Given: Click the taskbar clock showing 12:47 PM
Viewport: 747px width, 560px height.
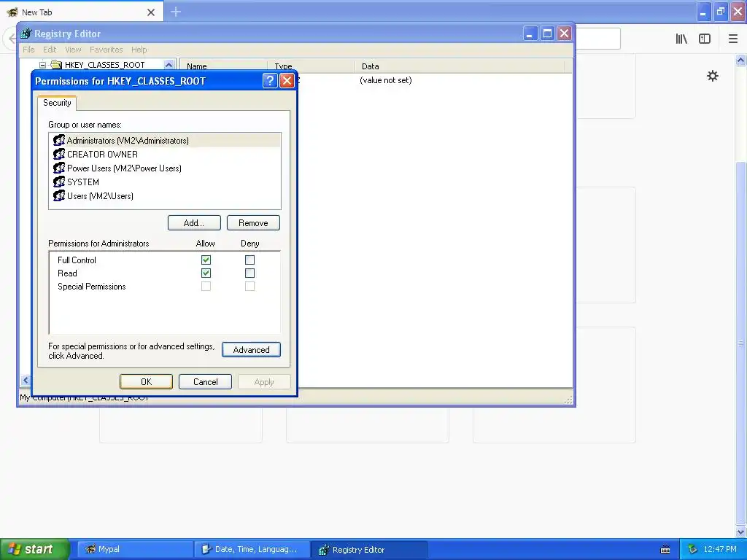Looking at the screenshot, I should pyautogui.click(x=720, y=549).
